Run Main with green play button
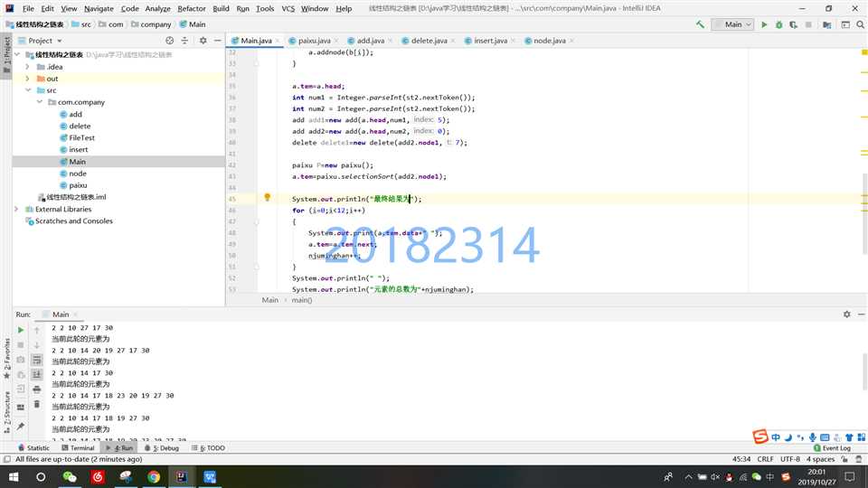The height and width of the screenshot is (488, 868). tap(764, 24)
